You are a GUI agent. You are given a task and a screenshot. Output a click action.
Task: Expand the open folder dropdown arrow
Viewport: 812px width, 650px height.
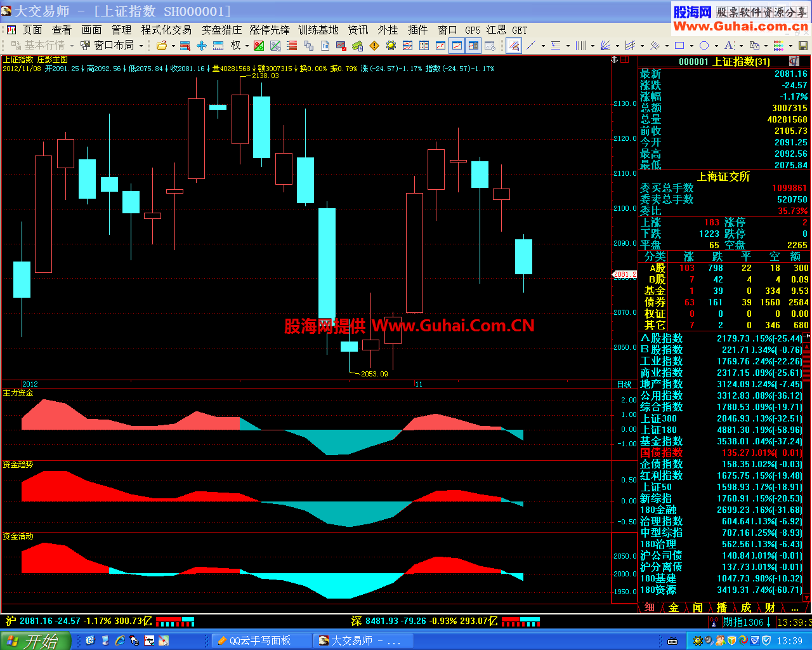tap(173, 46)
